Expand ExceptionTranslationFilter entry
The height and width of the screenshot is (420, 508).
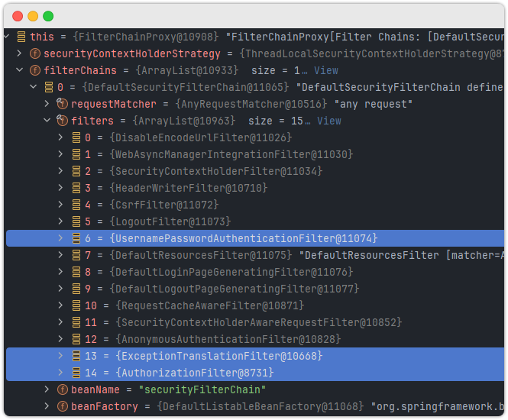pyautogui.click(x=60, y=356)
